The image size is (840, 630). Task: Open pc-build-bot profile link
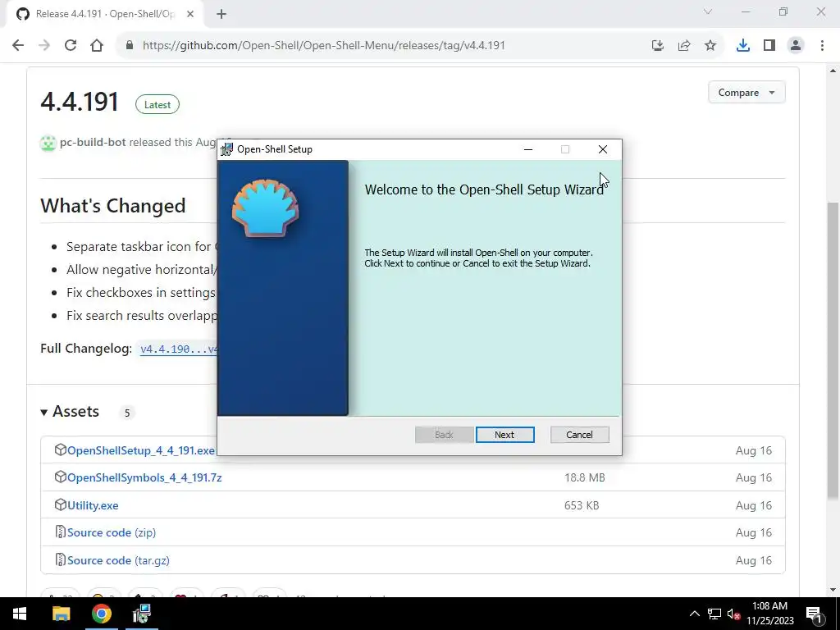pos(93,142)
